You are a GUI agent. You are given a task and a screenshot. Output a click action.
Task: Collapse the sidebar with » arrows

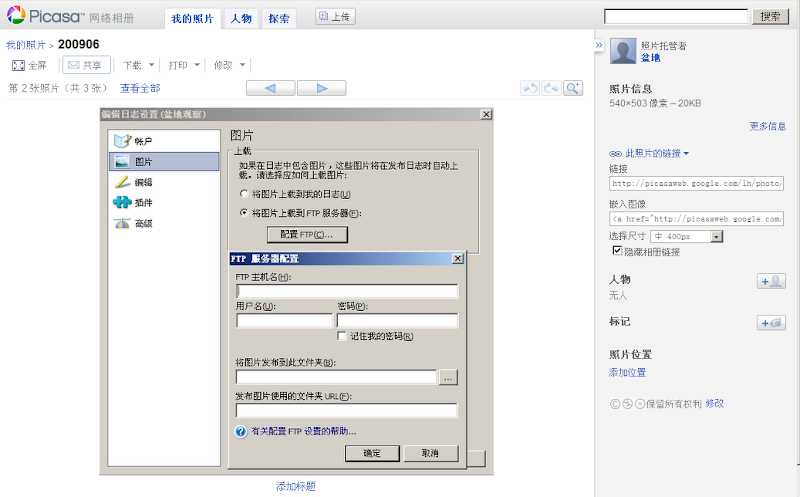coord(599,45)
